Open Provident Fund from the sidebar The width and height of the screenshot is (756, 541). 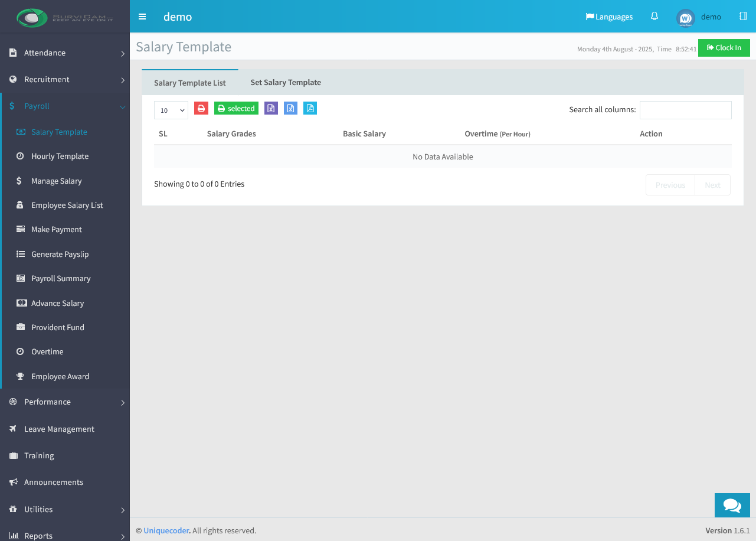coord(65,328)
